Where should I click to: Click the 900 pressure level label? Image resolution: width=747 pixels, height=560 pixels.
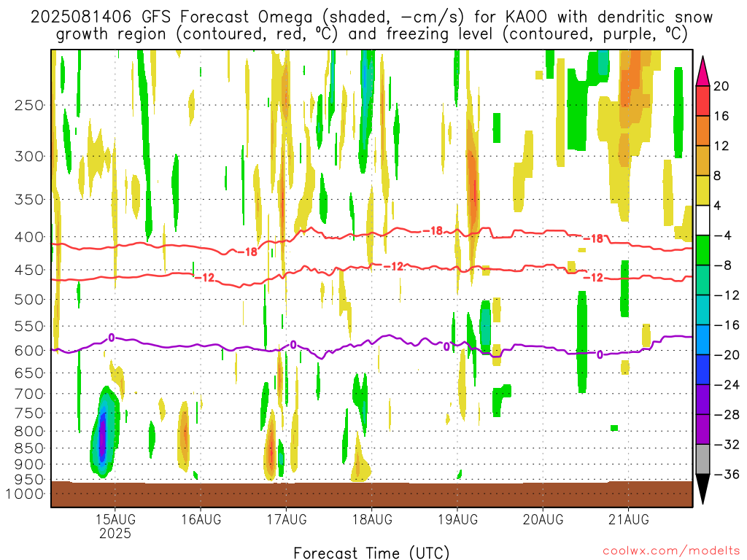29,464
